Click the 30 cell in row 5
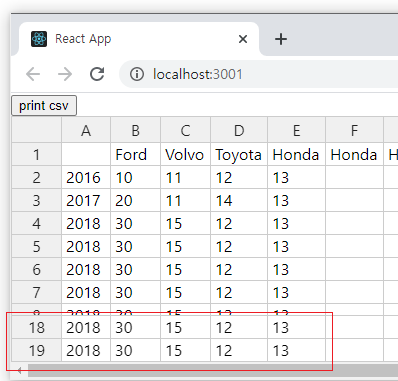Image resolution: width=398 pixels, height=381 pixels. click(136, 246)
